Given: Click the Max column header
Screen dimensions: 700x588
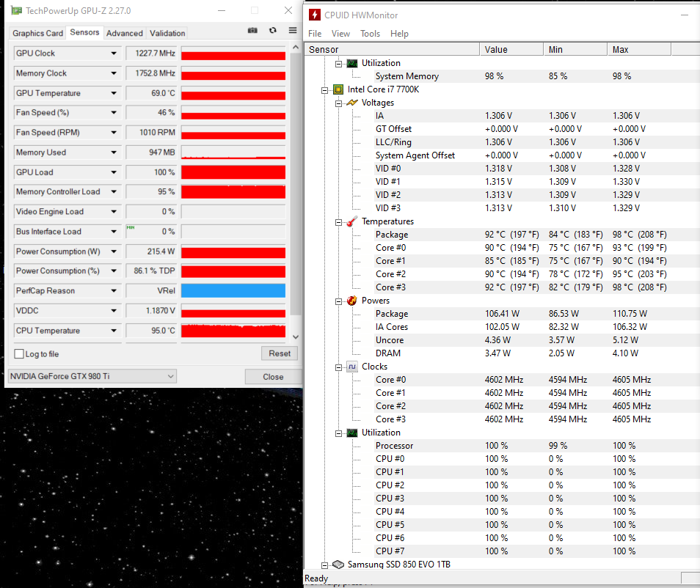Looking at the screenshot, I should tap(639, 50).
